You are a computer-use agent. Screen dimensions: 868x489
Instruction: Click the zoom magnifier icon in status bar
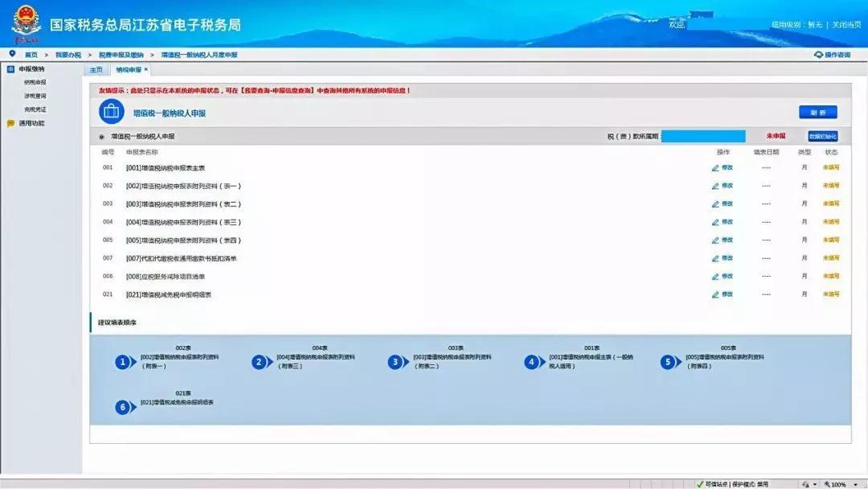coord(827,484)
